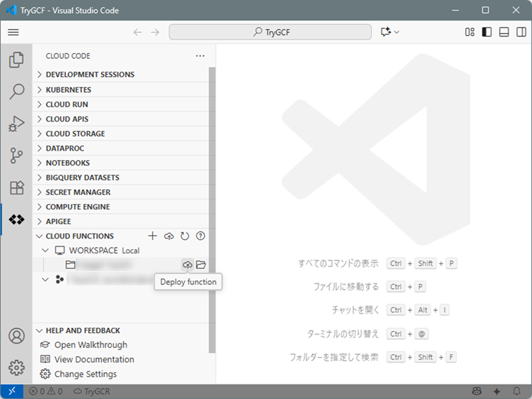Select the Cloud Code activity bar icon

(16, 219)
